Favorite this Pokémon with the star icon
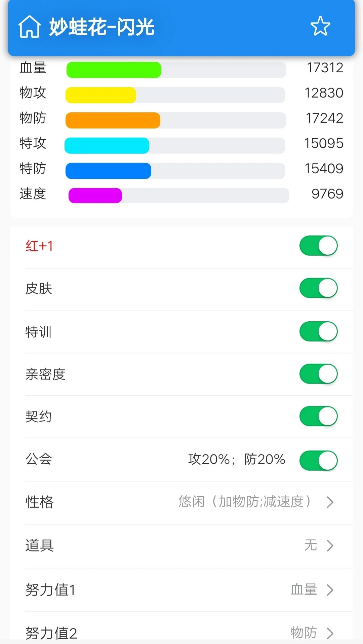The height and width of the screenshot is (644, 363). 320,26
